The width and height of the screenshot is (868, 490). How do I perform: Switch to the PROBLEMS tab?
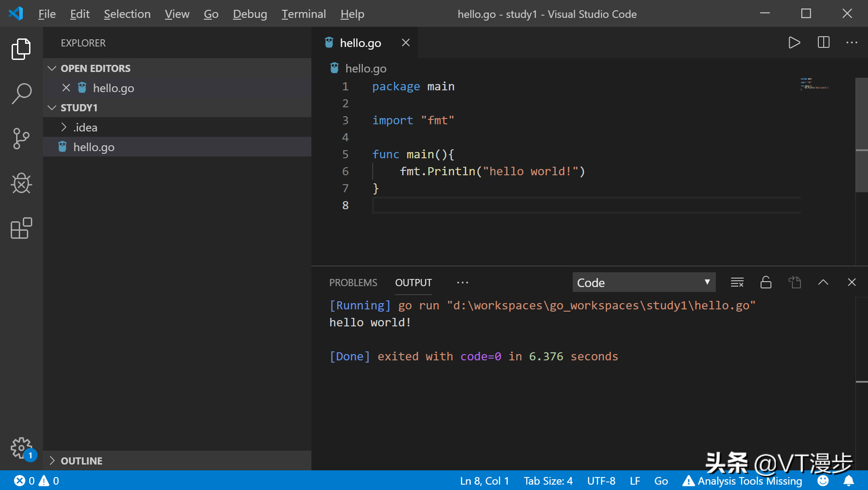coord(353,283)
